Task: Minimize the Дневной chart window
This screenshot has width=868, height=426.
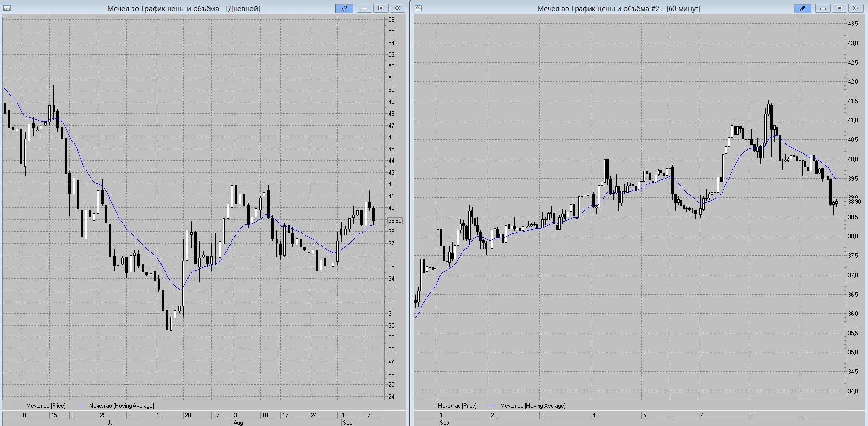Action: (x=364, y=8)
